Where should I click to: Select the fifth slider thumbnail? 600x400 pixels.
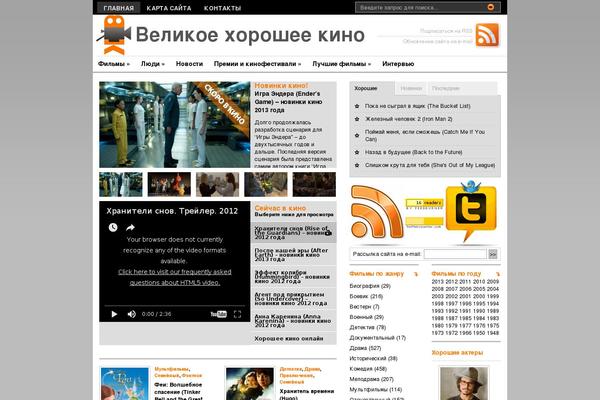pos(314,184)
